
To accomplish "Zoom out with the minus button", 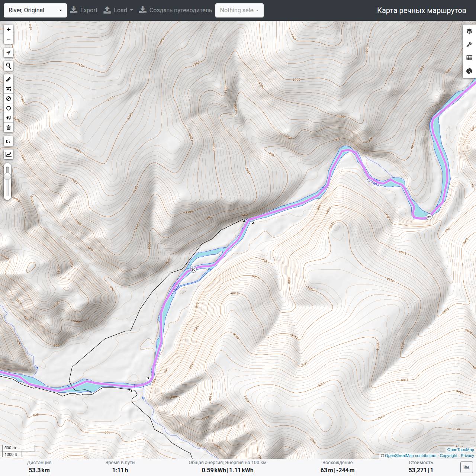I will coord(9,39).
